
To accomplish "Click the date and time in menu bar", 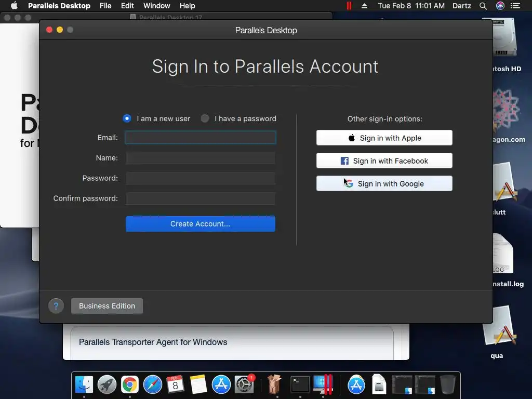I will tap(411, 6).
